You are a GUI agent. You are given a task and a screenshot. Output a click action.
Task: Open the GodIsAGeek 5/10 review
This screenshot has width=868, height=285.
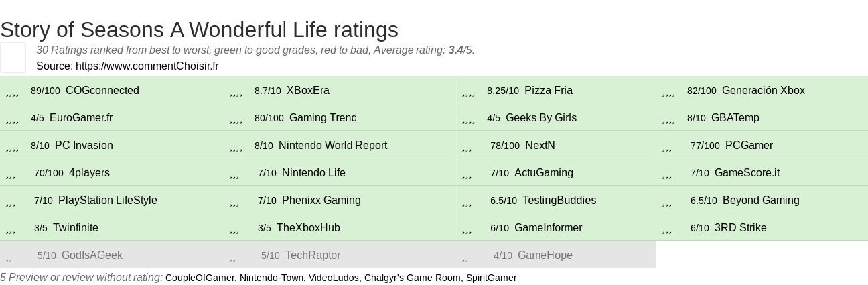(91, 255)
